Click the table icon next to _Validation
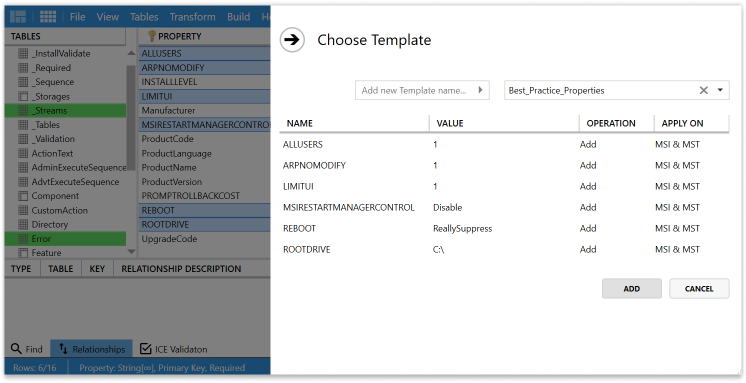Screen dimensions: 746x383 (23, 139)
